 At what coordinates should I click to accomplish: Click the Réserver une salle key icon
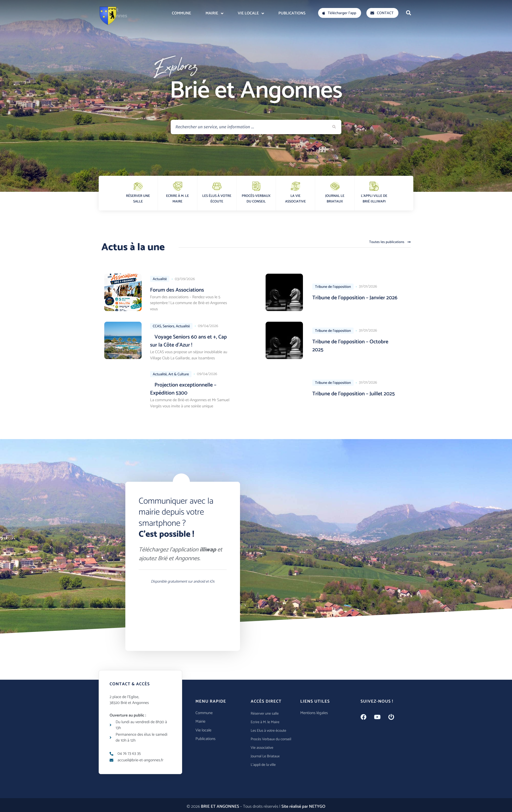(138, 186)
